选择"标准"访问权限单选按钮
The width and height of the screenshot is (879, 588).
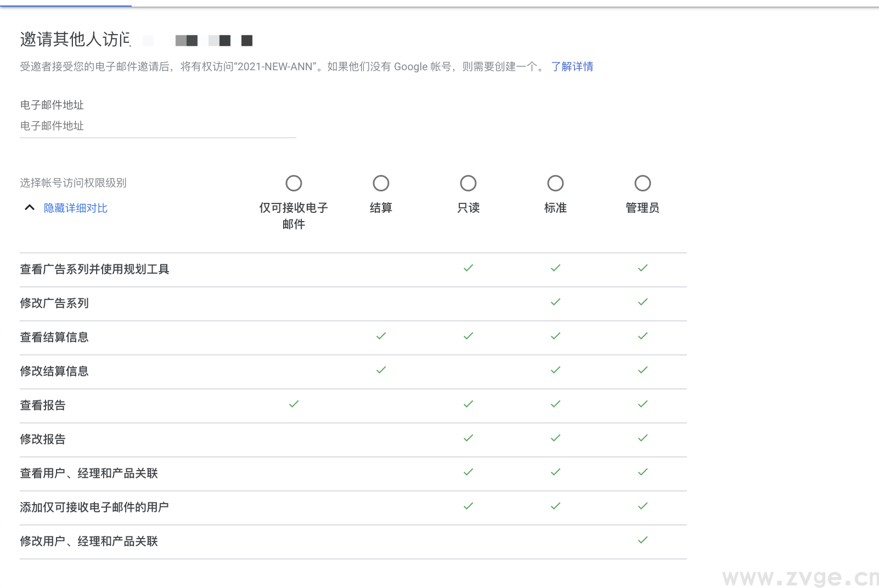[555, 183]
